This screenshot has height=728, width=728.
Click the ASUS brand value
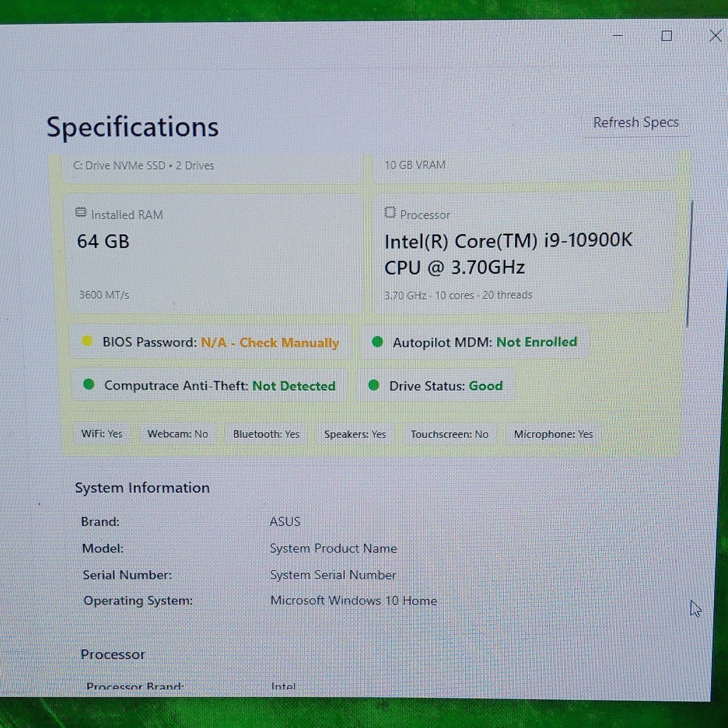coord(285,521)
